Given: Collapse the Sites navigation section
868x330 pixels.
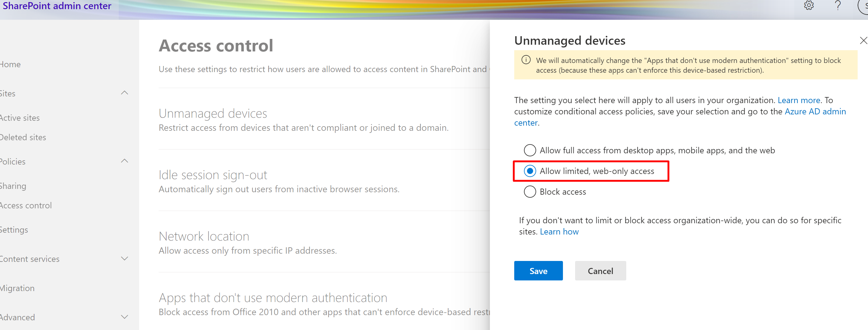Looking at the screenshot, I should click(x=124, y=93).
